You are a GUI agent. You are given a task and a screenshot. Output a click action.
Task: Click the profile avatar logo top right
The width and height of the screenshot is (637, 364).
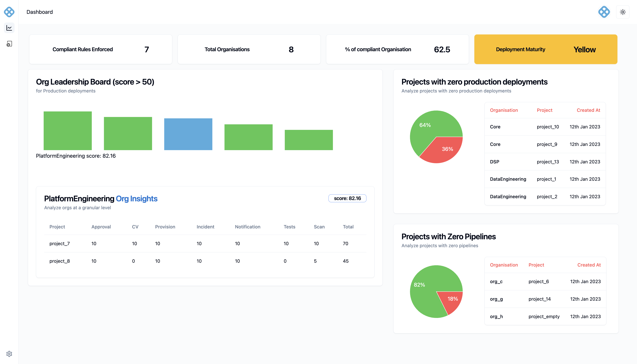point(604,12)
